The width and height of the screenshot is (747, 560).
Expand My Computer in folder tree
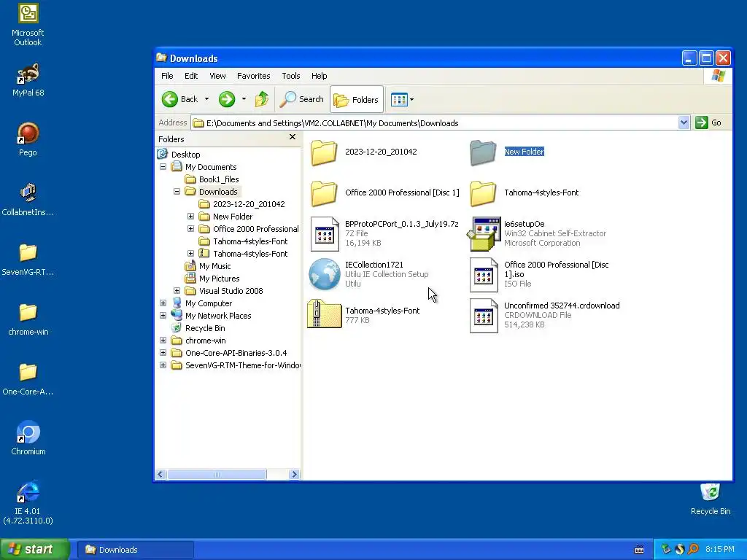click(163, 303)
